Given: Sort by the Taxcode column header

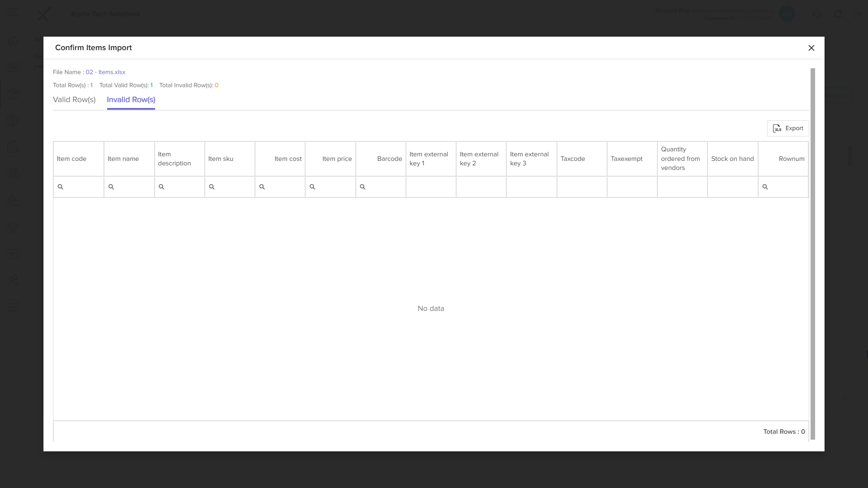Looking at the screenshot, I should [572, 159].
